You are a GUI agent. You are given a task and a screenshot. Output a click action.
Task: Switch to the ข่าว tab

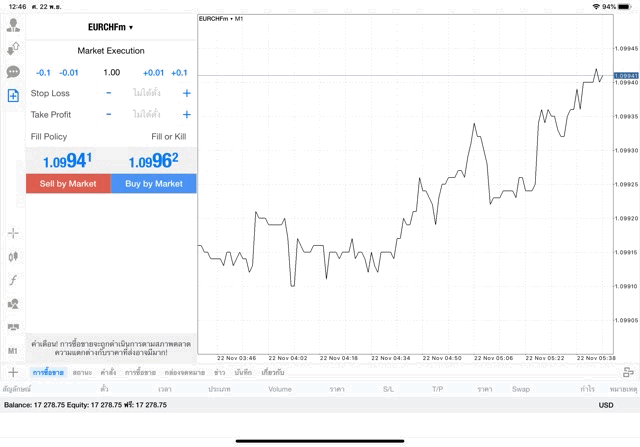tap(220, 372)
